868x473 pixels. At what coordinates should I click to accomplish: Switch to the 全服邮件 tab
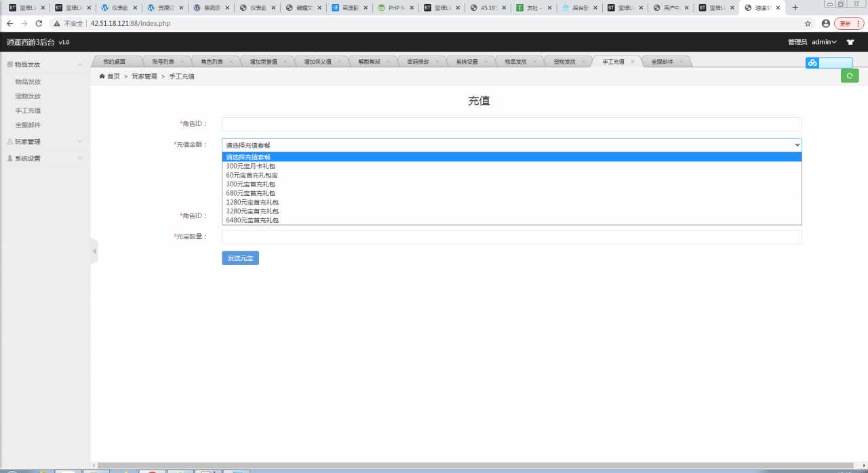[662, 61]
